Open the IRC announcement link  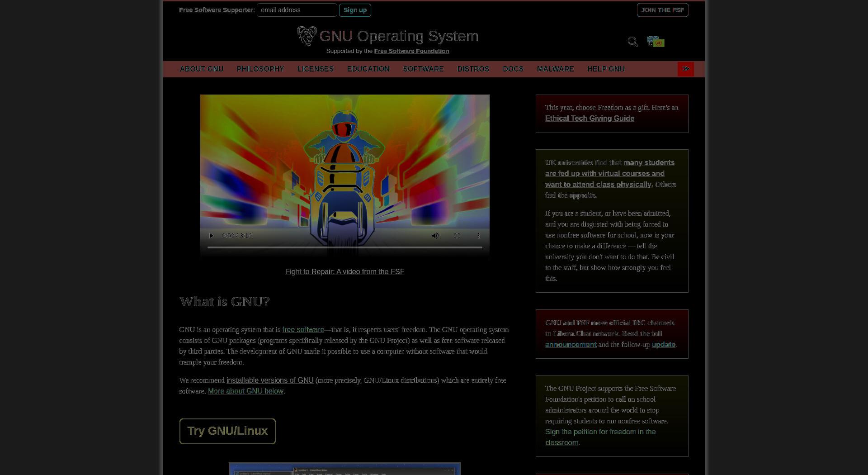(x=571, y=344)
